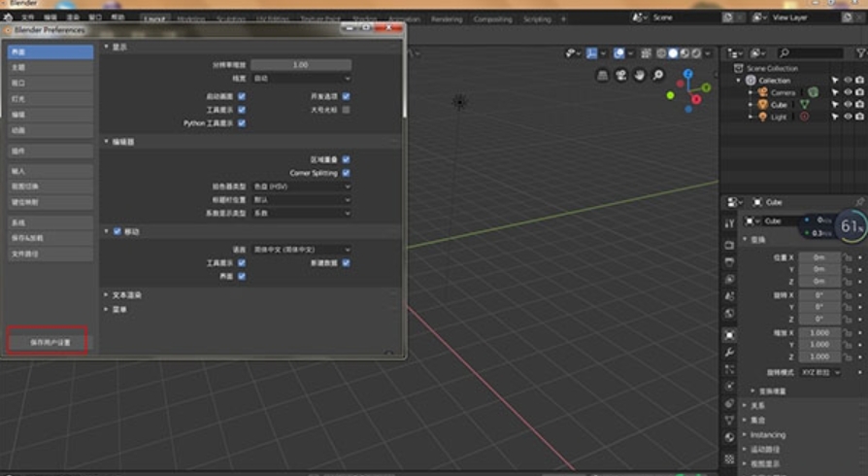Hide Camera using its eye icon
The image size is (868, 476).
848,92
